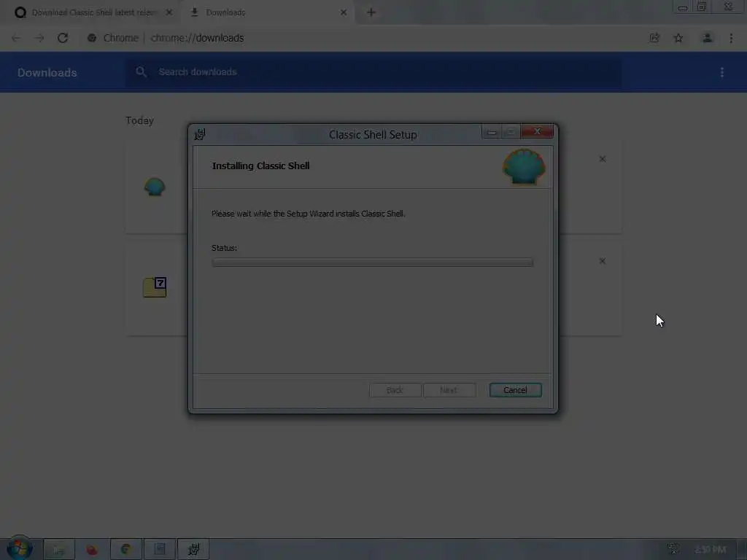The height and width of the screenshot is (560, 747).
Task: Click the 7-Zip download file icon
Action: [155, 287]
